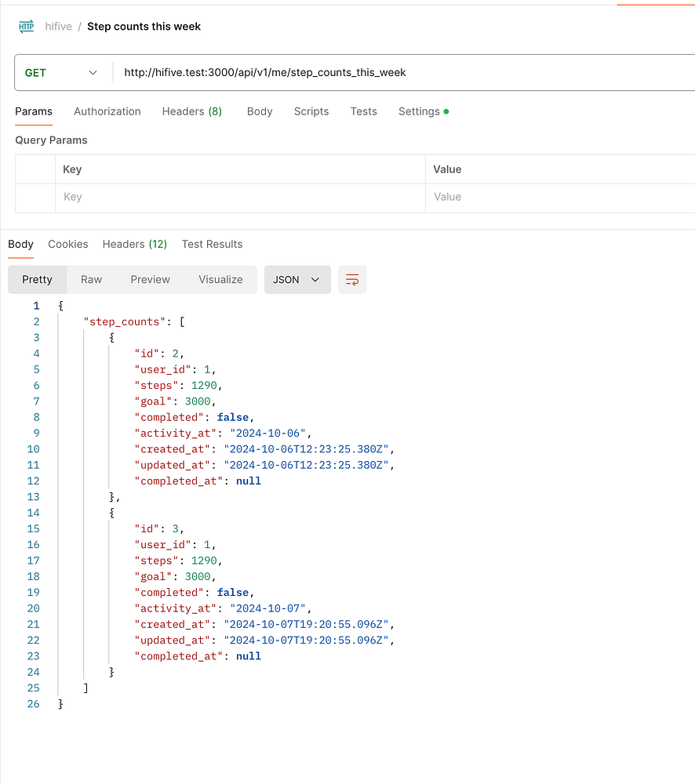Open the hifive collection breadcrumb

click(58, 27)
